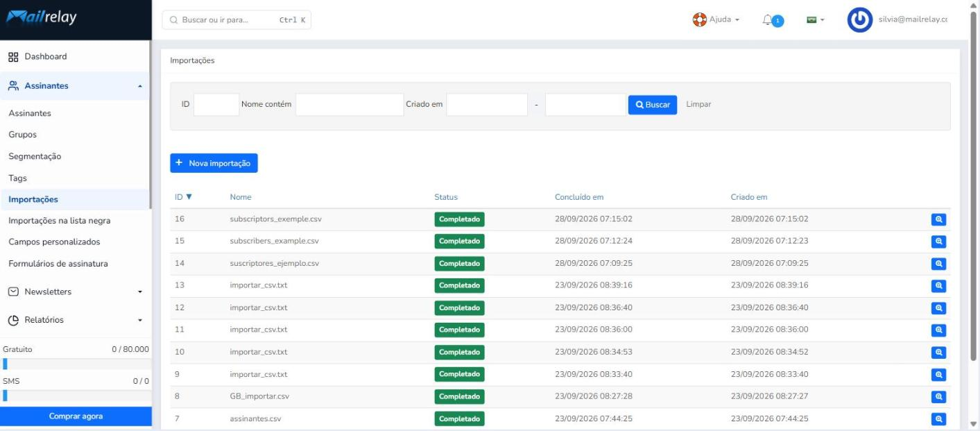Open magnifier icon for import ID 11

click(x=938, y=330)
